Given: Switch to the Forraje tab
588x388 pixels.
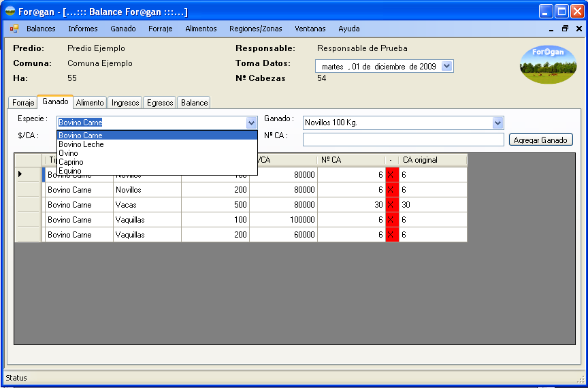Looking at the screenshot, I should 23,103.
